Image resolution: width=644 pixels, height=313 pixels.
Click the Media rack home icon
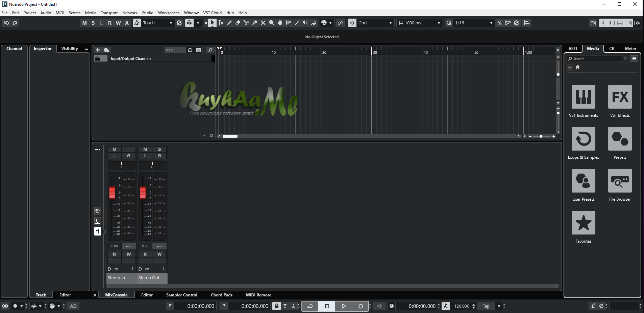click(578, 67)
